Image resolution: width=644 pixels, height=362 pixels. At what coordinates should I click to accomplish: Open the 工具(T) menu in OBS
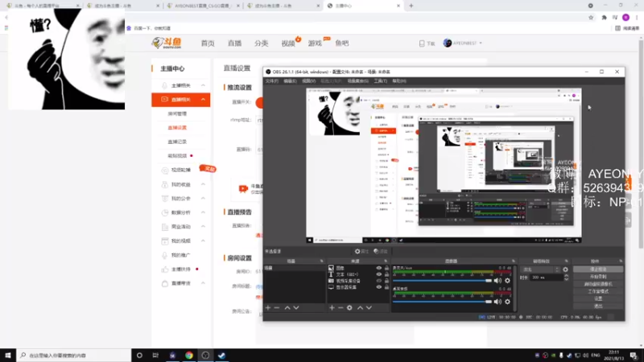pyautogui.click(x=380, y=81)
